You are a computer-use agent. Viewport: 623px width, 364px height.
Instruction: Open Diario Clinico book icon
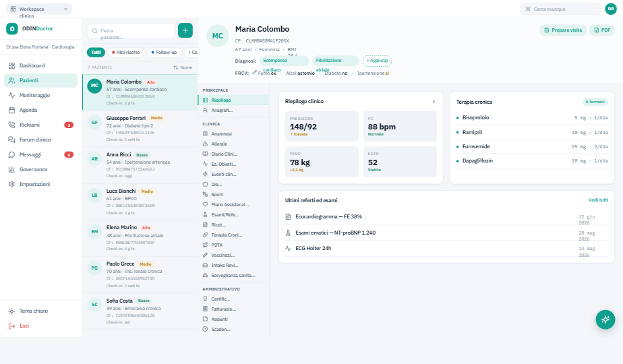pos(205,154)
